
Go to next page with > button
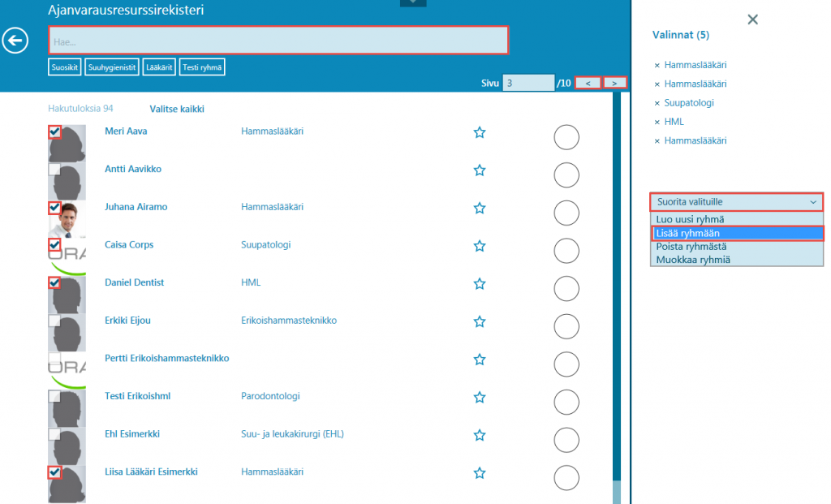615,83
